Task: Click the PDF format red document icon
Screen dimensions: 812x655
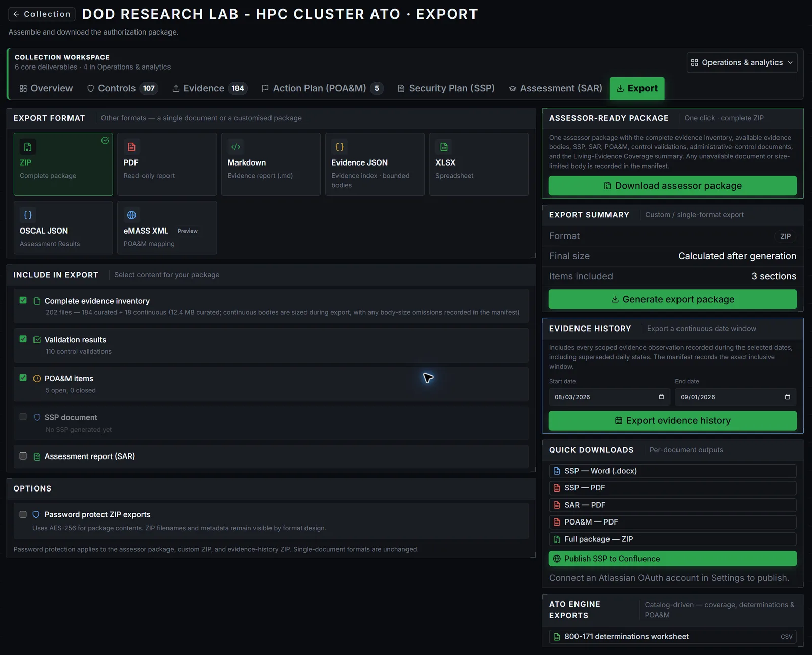Action: 131,147
